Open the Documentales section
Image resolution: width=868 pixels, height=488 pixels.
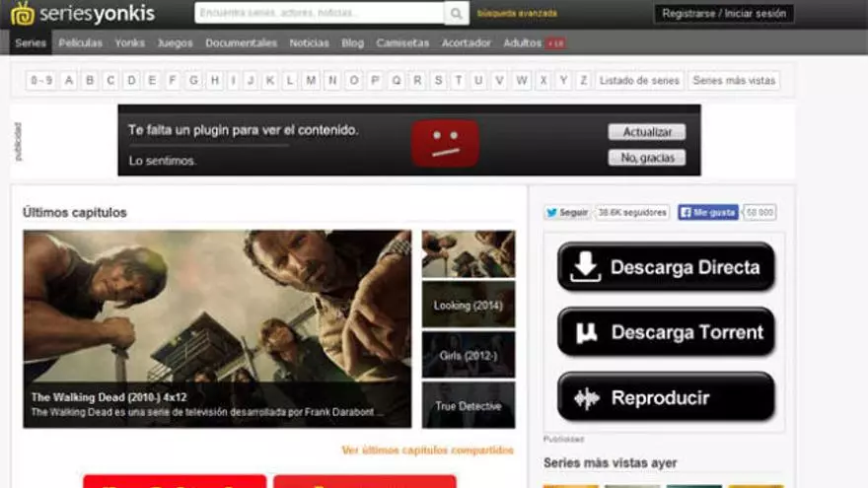(241, 43)
